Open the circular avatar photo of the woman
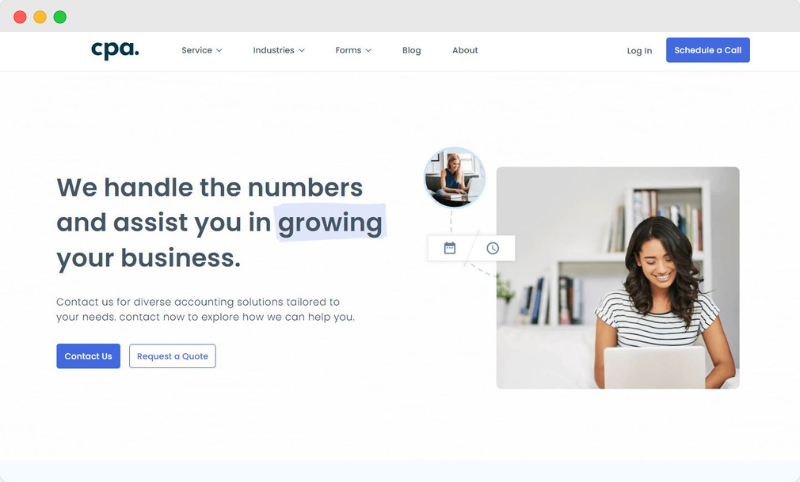 [455, 177]
